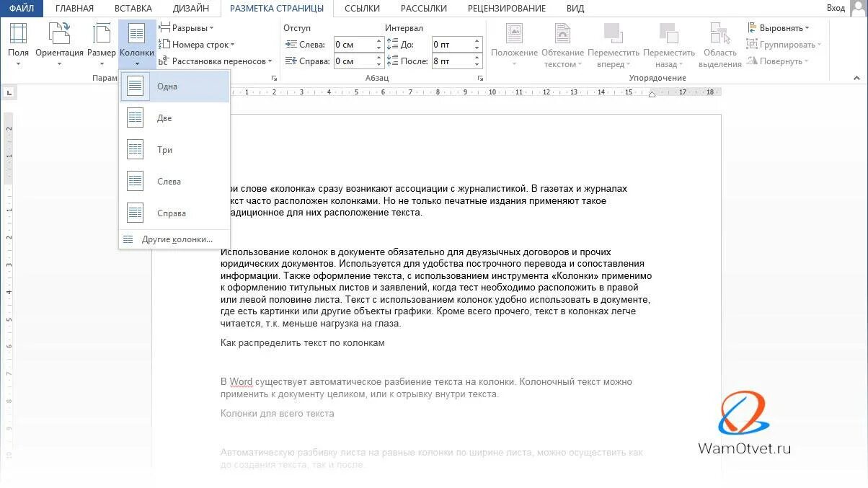The height and width of the screenshot is (488, 868).
Task: Expand the Ориентация dropdown arrow
Action: click(x=59, y=64)
